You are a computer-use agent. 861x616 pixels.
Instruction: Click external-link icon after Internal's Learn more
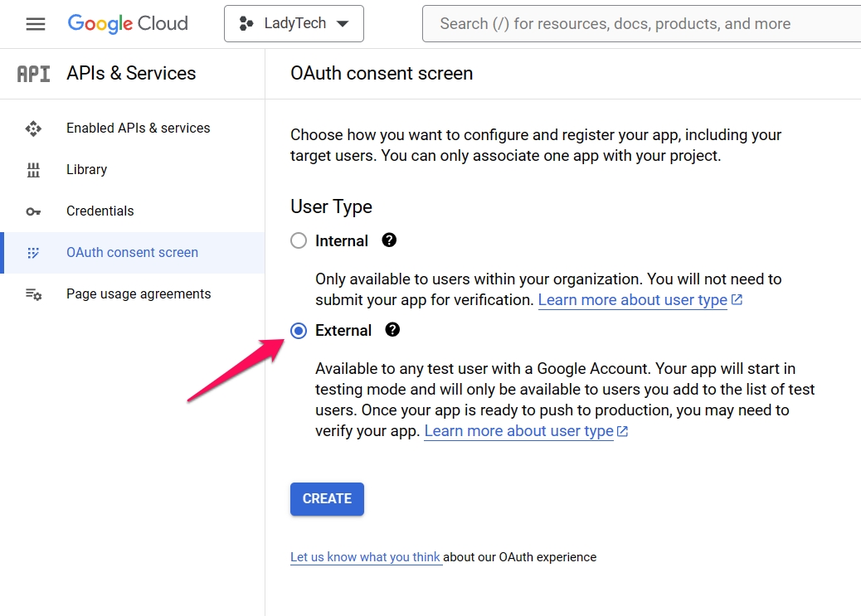point(737,300)
